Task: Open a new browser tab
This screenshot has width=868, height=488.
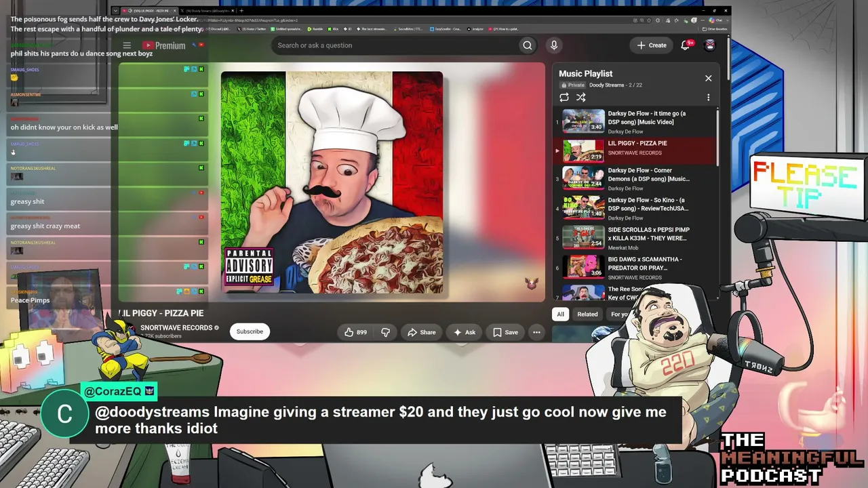Action: point(241,11)
